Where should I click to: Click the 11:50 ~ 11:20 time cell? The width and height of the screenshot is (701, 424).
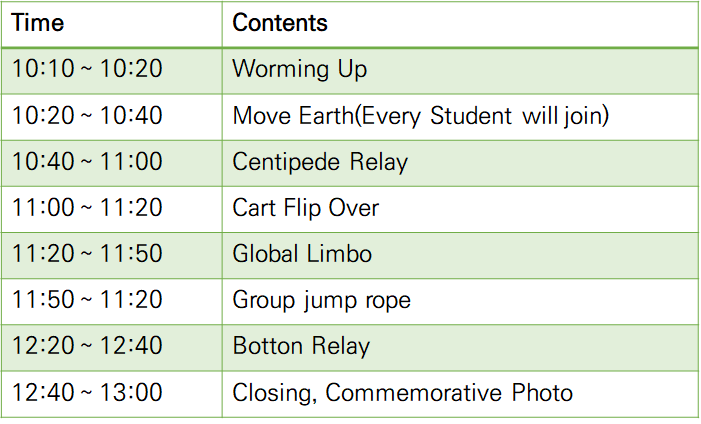[87, 300]
